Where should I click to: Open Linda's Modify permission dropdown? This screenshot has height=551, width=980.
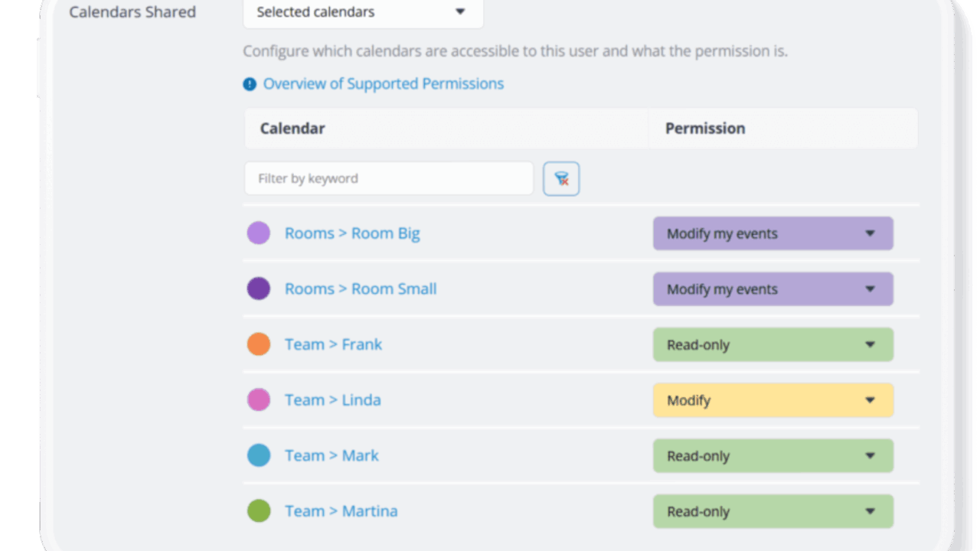point(773,400)
